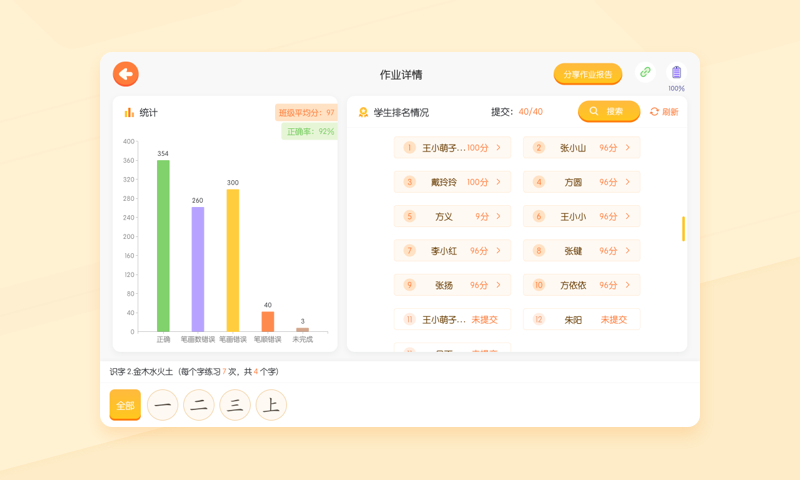Expand 李小红 96分 entry arrow

pyautogui.click(x=499, y=251)
